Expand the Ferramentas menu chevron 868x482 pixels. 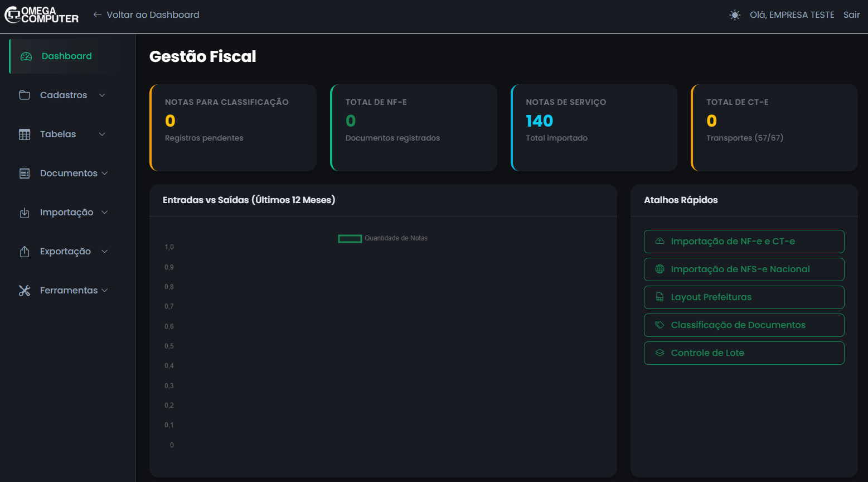[105, 291]
